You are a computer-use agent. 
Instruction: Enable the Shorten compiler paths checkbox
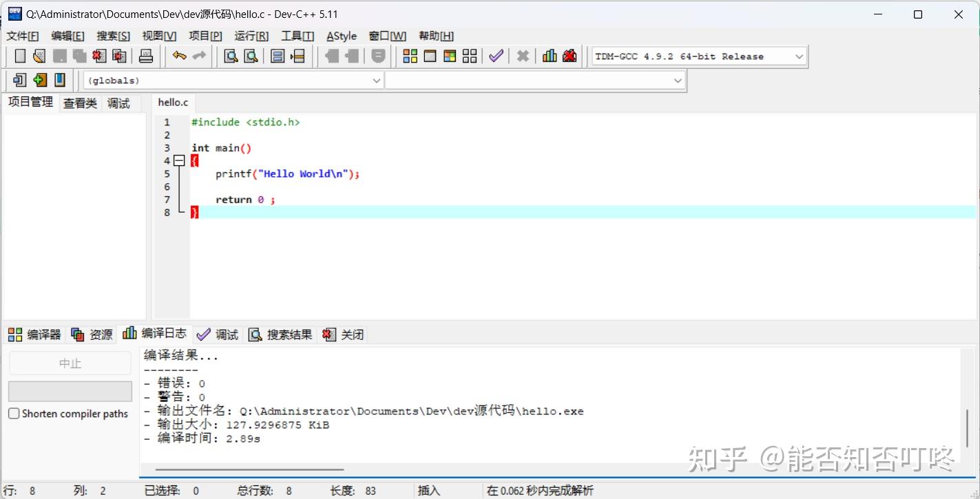[12, 413]
